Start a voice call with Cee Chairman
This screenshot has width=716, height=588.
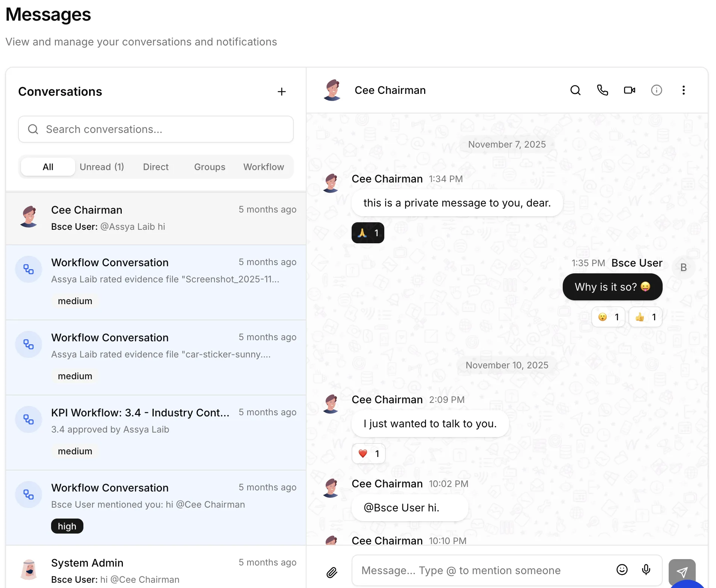tap(602, 90)
